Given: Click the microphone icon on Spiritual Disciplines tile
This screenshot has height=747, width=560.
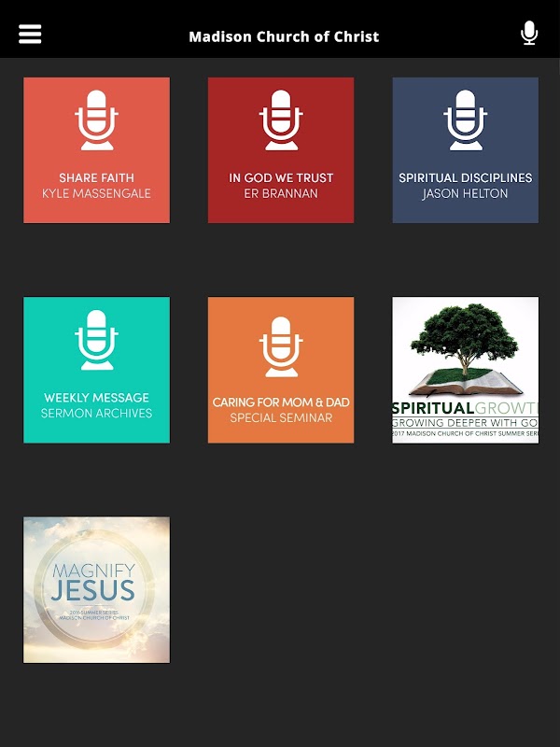Looking at the screenshot, I should point(465,120).
